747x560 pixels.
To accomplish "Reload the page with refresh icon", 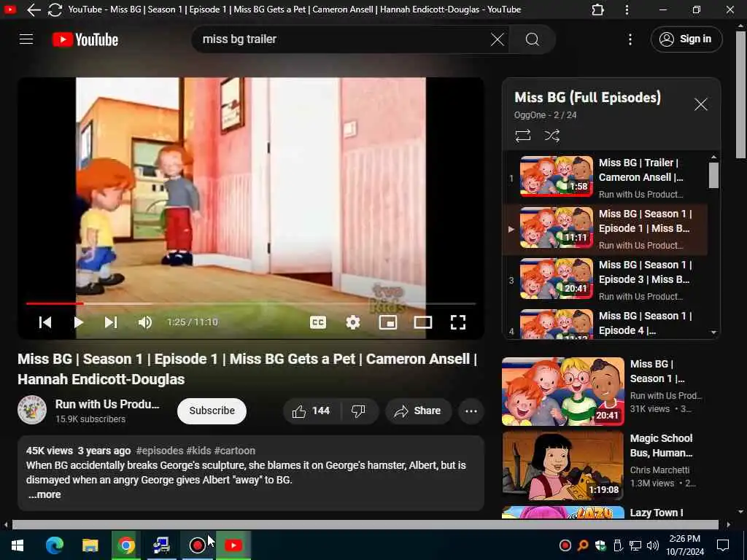I will point(55,9).
